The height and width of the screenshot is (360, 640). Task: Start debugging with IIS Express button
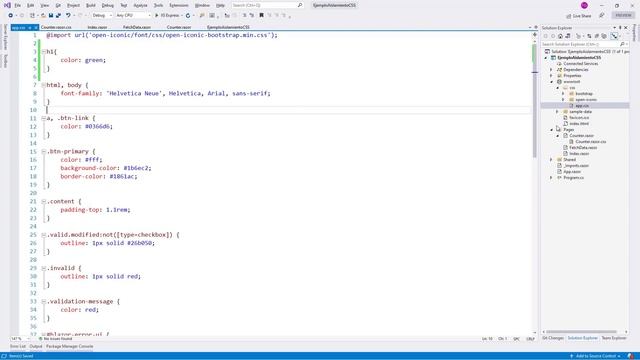(168, 16)
